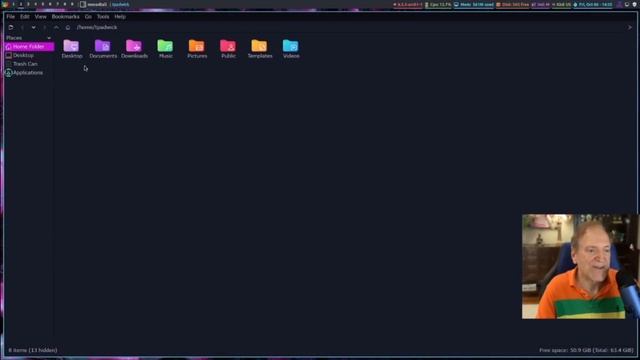The height and width of the screenshot is (360, 640).
Task: Click the Mem used indicator in the top bar
Action: pyautogui.click(x=474, y=4)
